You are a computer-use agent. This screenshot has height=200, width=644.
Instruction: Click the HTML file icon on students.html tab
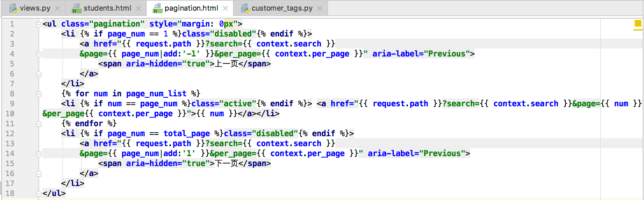click(76, 8)
